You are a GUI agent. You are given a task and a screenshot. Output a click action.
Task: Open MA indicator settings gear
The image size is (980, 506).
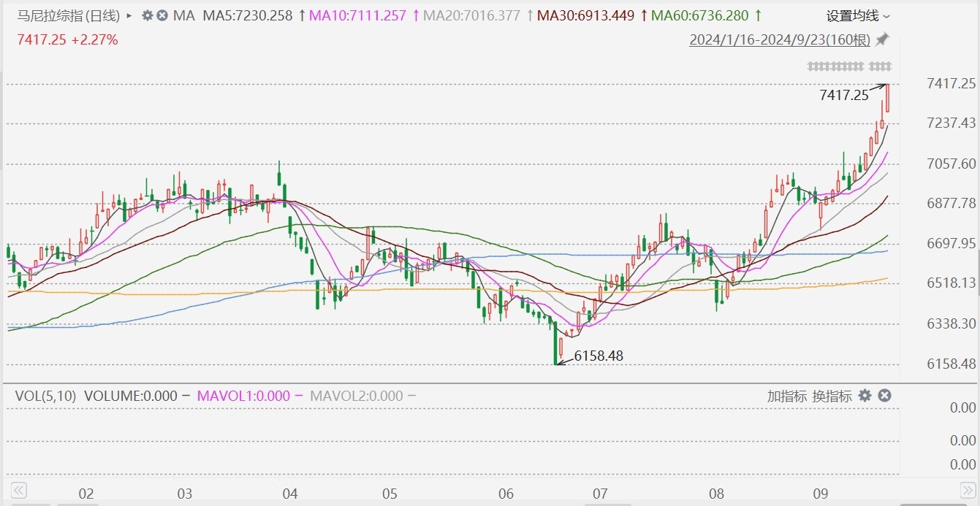click(x=148, y=15)
